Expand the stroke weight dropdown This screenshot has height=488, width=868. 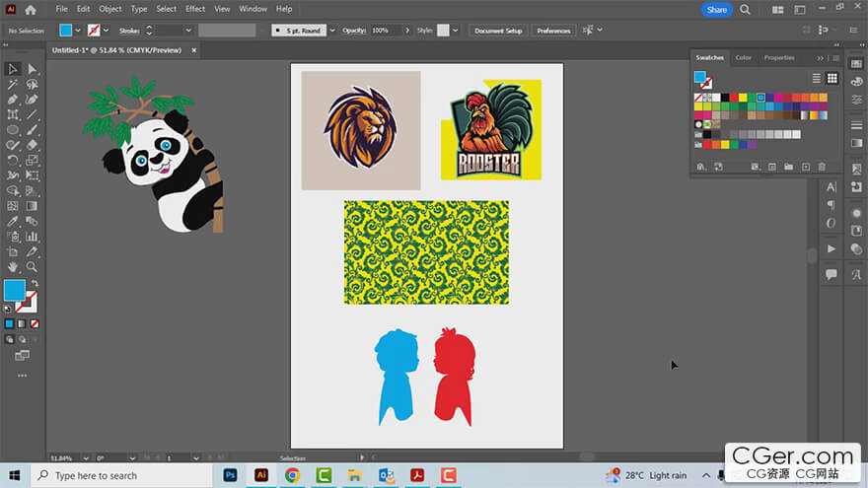tap(187, 31)
